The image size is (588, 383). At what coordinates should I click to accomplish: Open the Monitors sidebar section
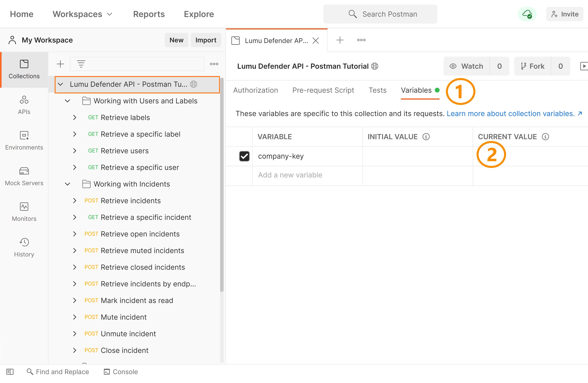coord(24,212)
